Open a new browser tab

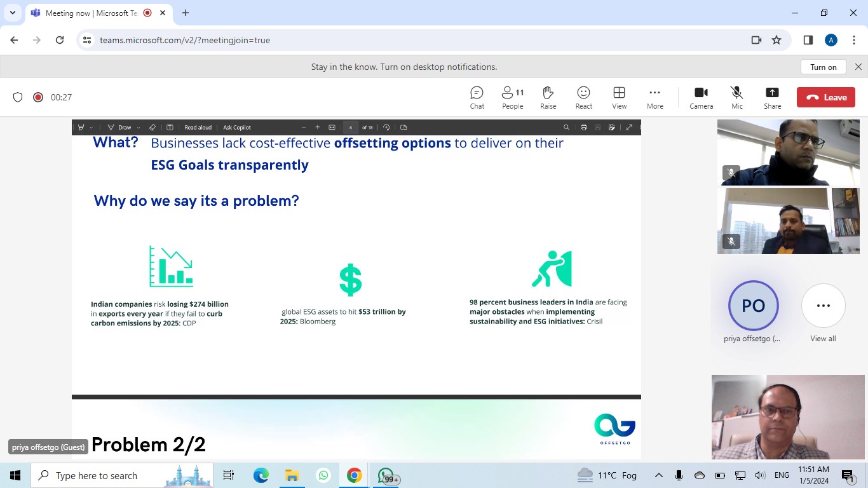tap(186, 13)
